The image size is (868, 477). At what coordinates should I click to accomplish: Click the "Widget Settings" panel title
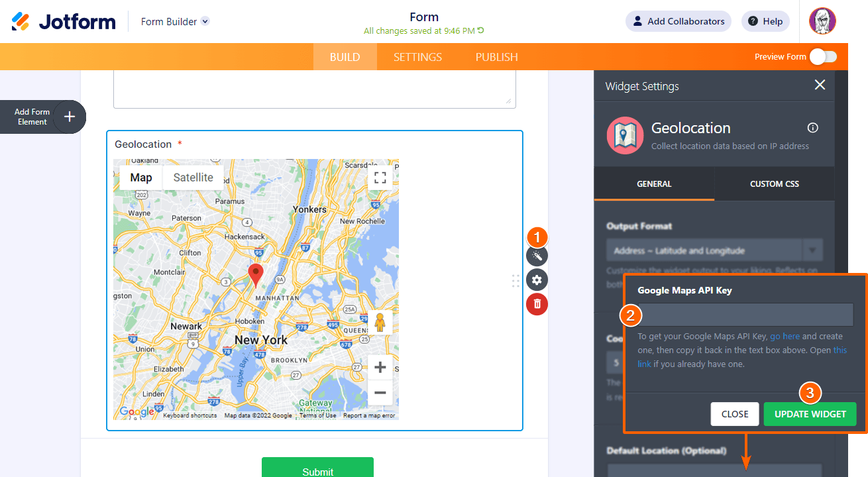point(642,86)
